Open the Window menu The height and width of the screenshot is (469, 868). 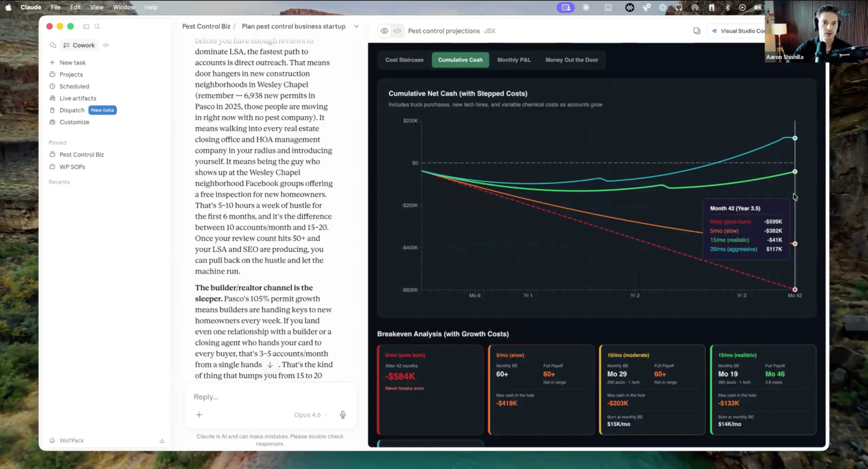pyautogui.click(x=124, y=7)
